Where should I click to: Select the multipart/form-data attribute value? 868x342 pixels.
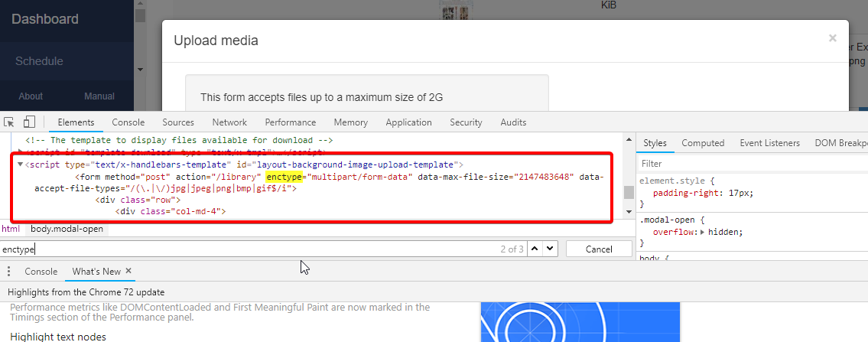pos(361,177)
